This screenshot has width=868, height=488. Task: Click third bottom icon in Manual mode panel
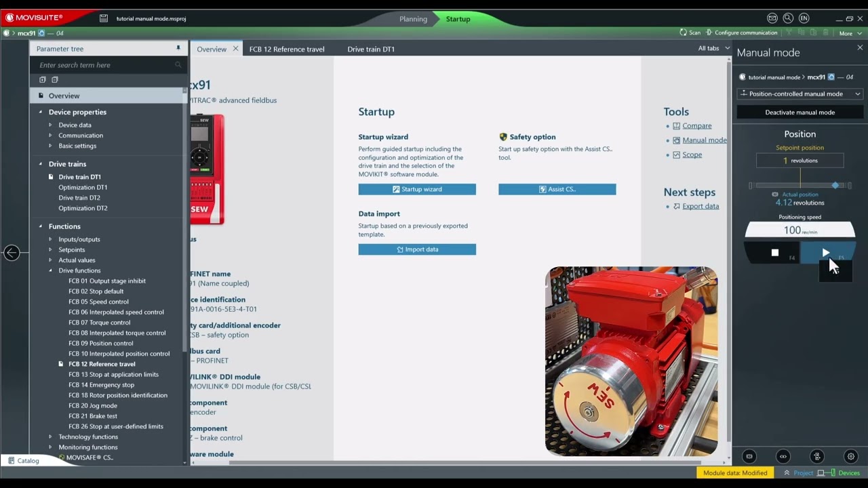817,456
